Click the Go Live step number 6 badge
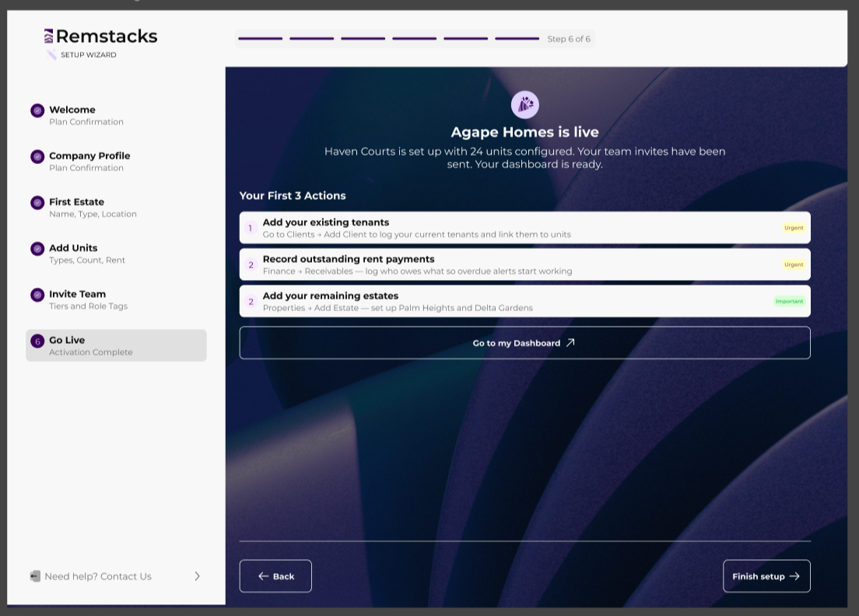The width and height of the screenshot is (859, 616). [x=37, y=341]
